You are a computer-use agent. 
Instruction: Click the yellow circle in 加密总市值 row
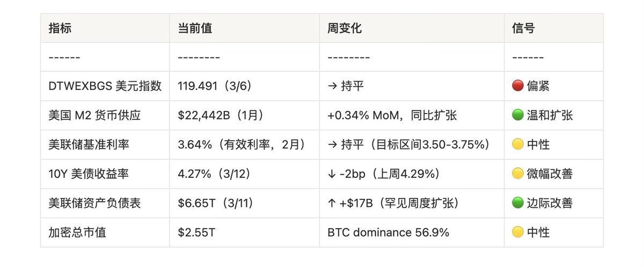pos(518,232)
